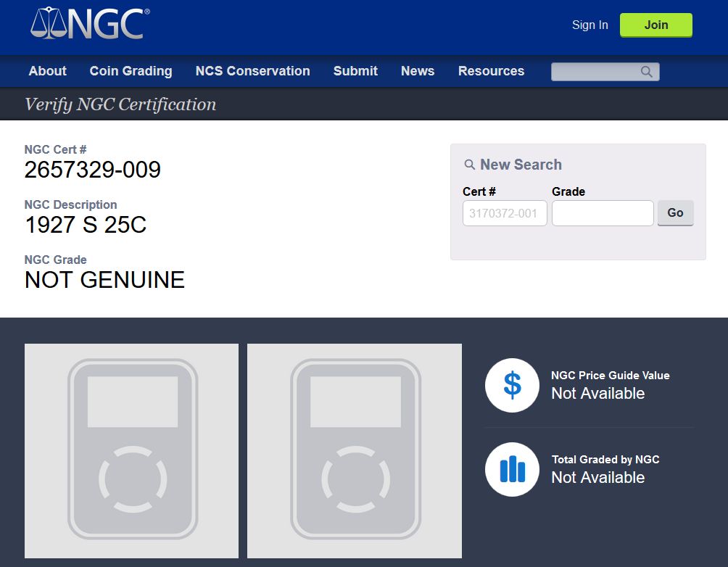Click the Grade input field
Screen dimensions: 728x567
(x=603, y=213)
